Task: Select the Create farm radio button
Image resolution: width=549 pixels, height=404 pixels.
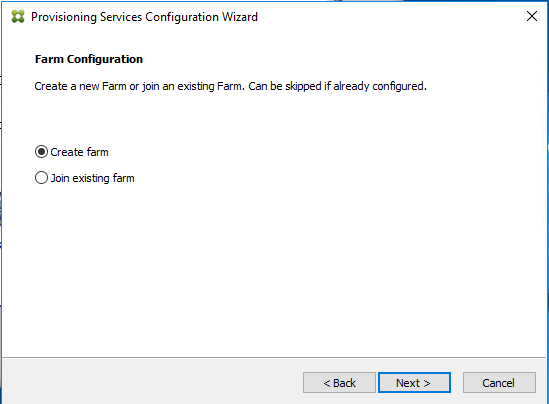Action: coord(41,152)
